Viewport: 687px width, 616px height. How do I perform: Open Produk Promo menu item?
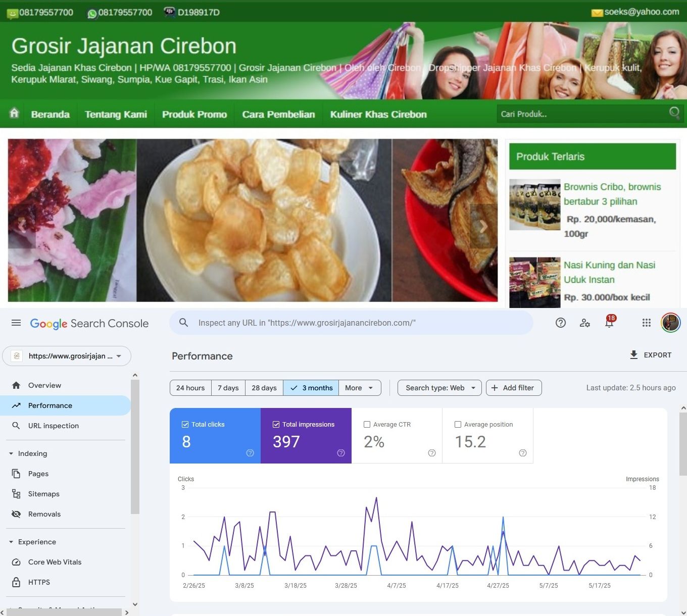pos(194,115)
